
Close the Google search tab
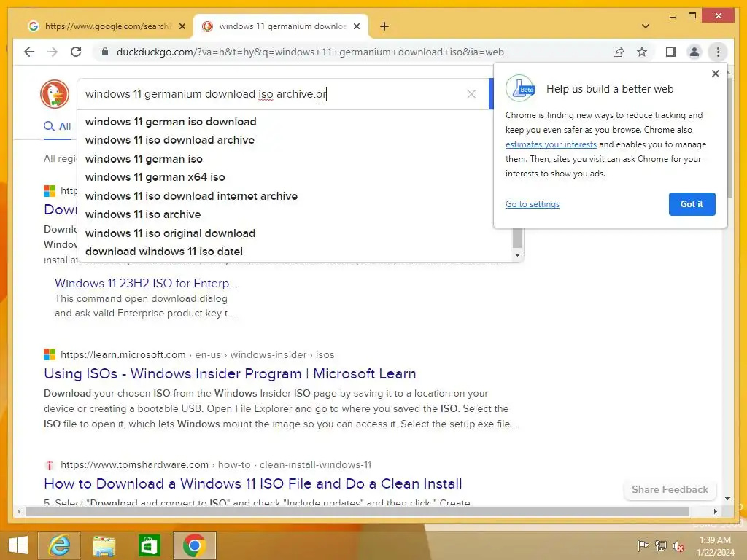pos(182,26)
